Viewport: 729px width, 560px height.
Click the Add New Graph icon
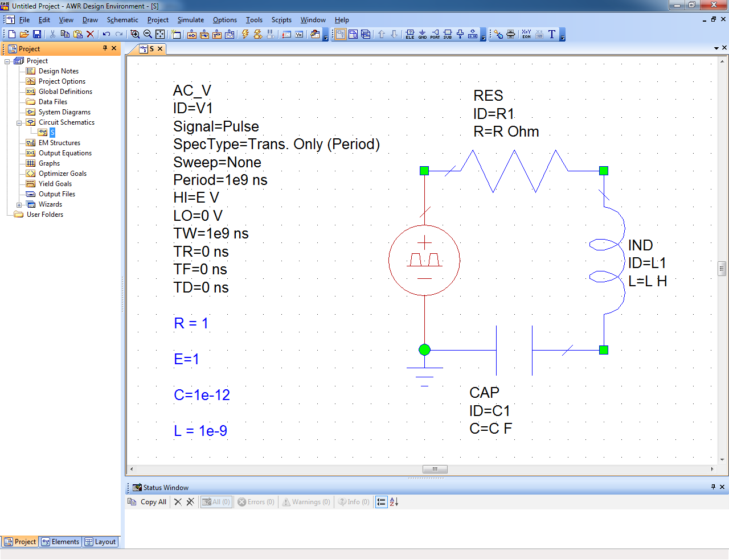tap(230, 34)
